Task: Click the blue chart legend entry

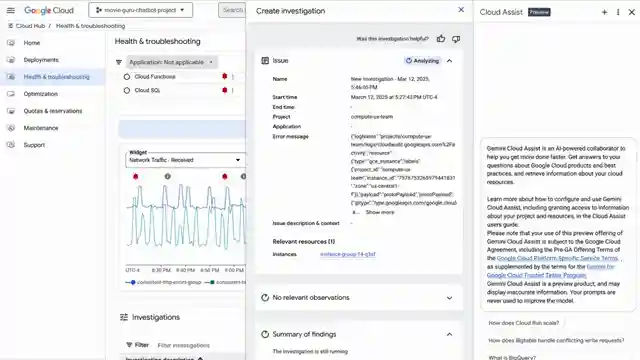Action: [163, 282]
